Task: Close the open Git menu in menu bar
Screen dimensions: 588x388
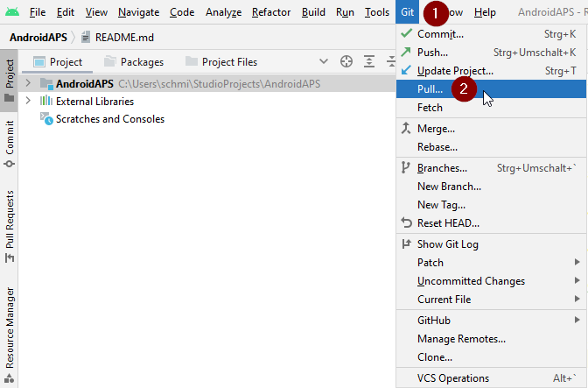Action: 407,12
